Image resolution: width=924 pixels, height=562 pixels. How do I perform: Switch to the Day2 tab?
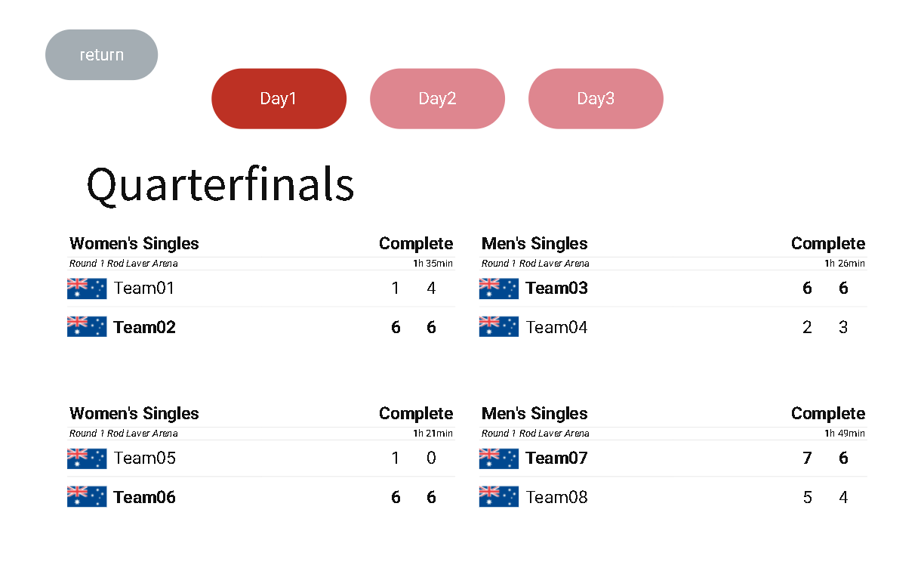[437, 99]
